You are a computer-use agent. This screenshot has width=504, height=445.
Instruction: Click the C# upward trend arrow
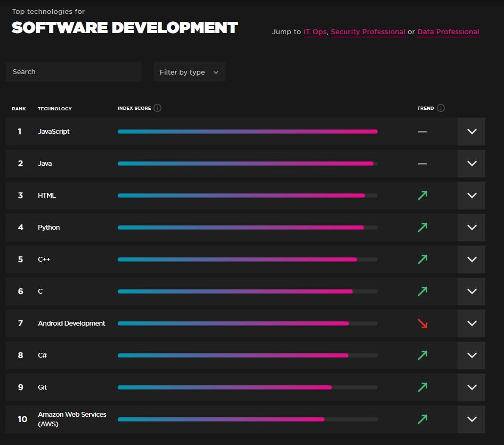[422, 355]
